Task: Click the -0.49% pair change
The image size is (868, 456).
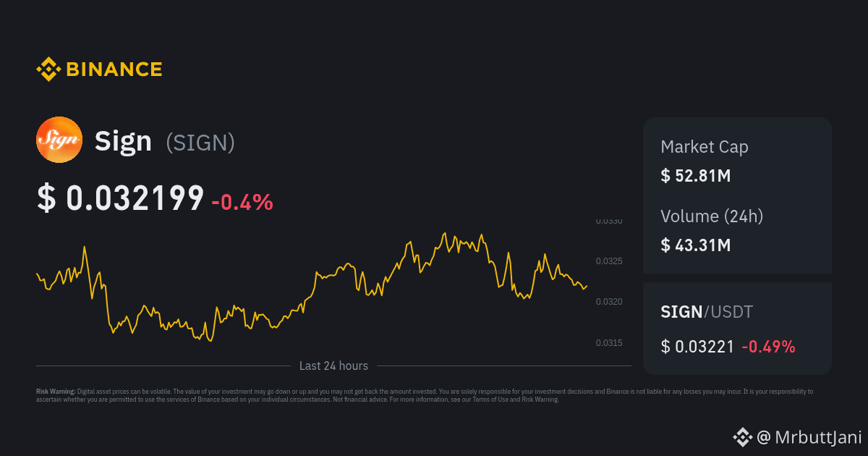Action: click(x=768, y=347)
